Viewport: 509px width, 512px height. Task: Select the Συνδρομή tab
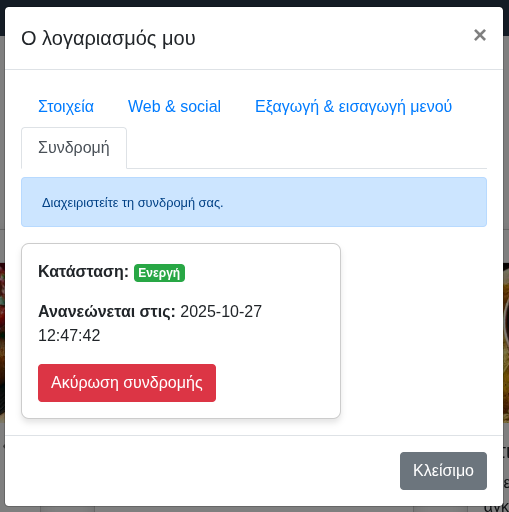74,148
